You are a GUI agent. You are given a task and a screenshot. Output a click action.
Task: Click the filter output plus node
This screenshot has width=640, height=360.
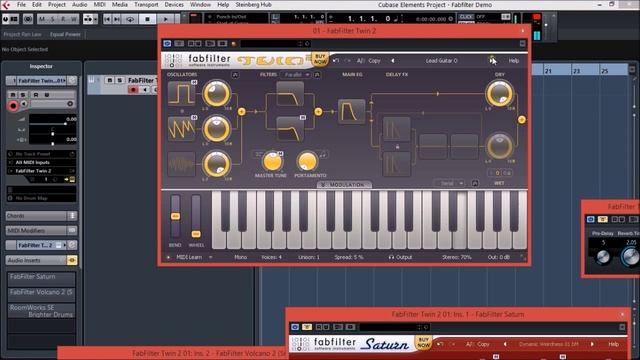click(318, 111)
